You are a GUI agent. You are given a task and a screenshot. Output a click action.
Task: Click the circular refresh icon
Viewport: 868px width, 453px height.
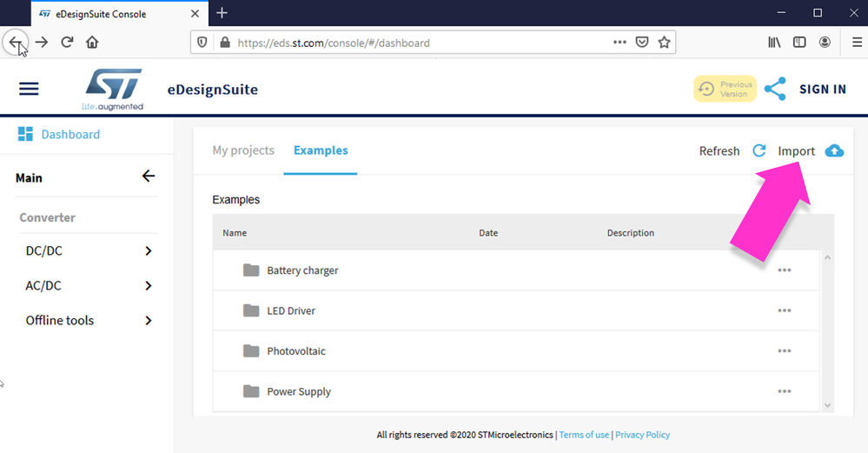[759, 150]
